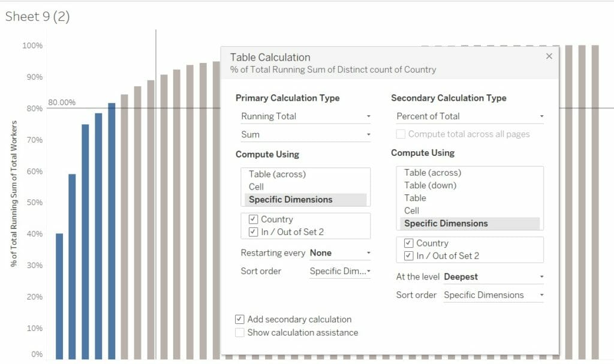Screen dimensions: 614x364
Task: Select Table (down) in secondary Compute Using
Action: [x=430, y=185]
